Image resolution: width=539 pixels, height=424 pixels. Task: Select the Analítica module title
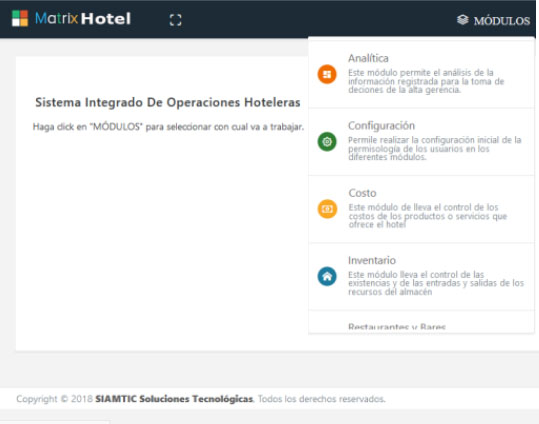pos(368,58)
